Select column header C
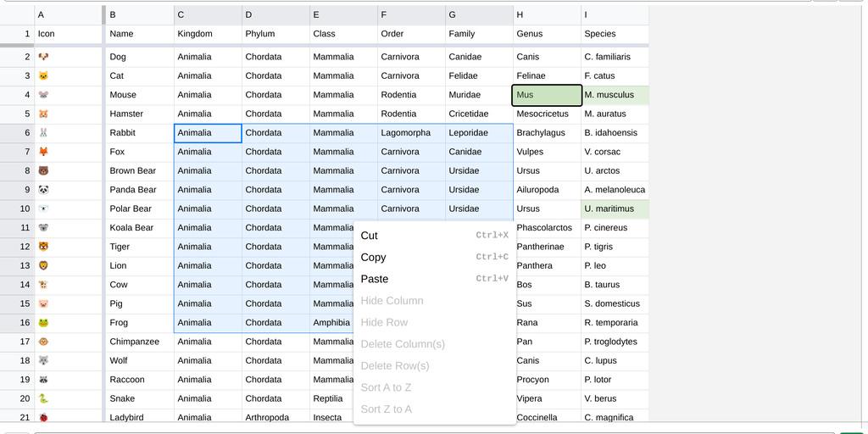Screen dimensions: 868x434 point(208,14)
